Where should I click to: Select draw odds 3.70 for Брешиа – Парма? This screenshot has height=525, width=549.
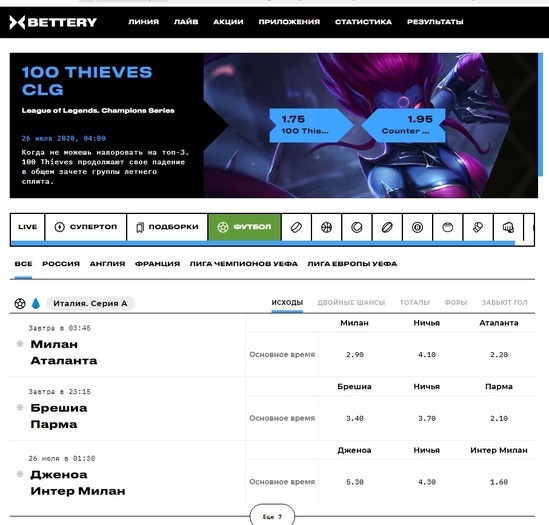(427, 418)
